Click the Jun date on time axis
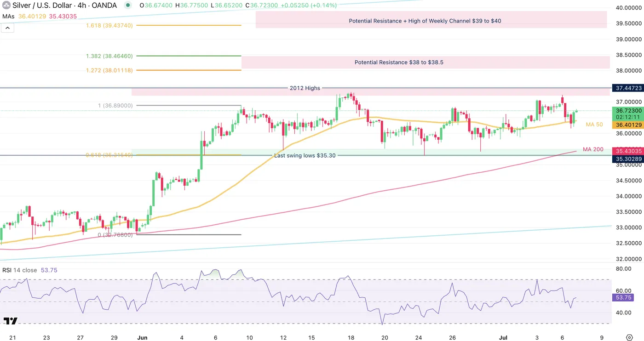This screenshot has height=341, width=644. [x=142, y=338]
